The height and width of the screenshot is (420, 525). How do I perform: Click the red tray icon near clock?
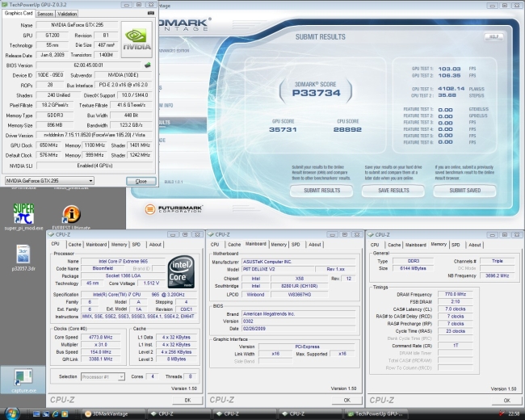[502, 414]
